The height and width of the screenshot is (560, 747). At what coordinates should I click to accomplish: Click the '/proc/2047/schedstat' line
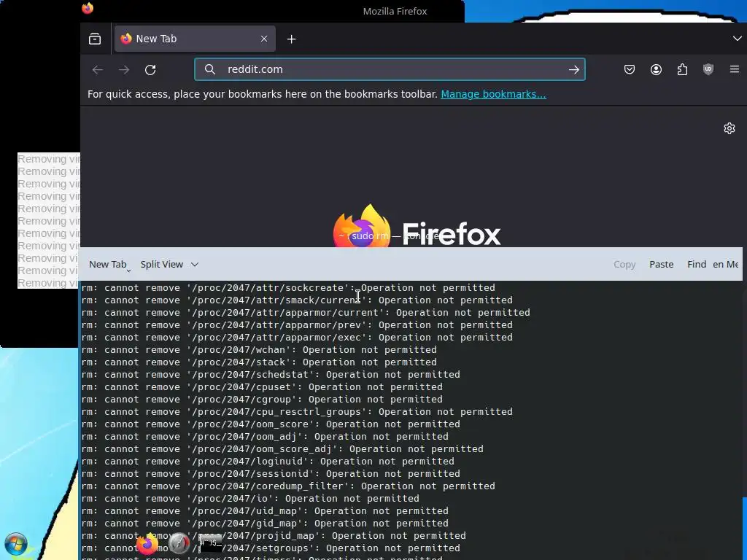pos(271,375)
